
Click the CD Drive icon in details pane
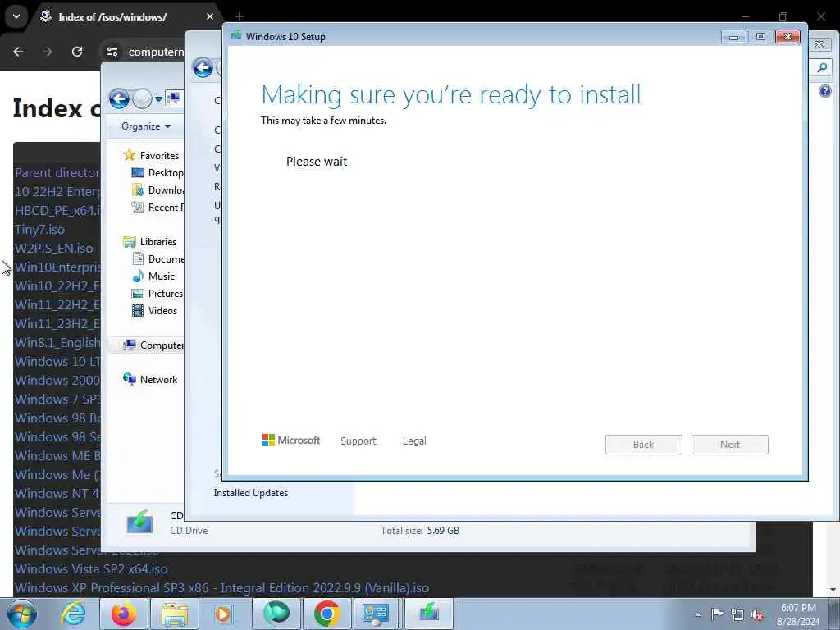139,523
